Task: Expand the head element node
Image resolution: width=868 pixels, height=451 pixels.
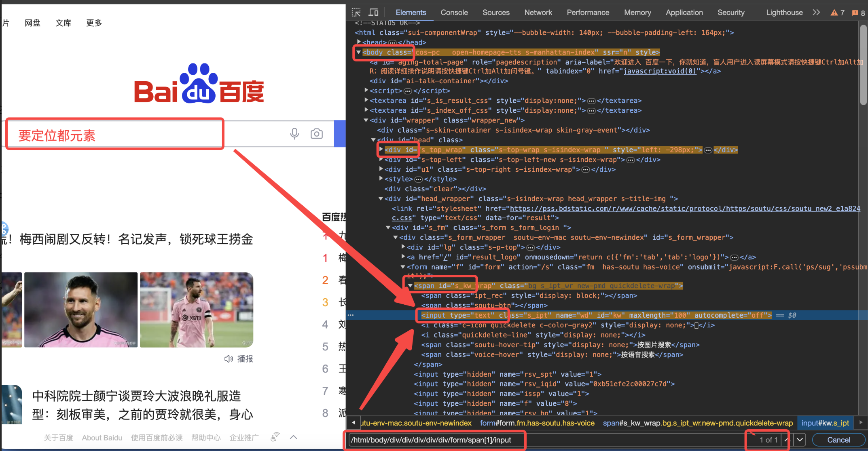Action: pos(359,42)
